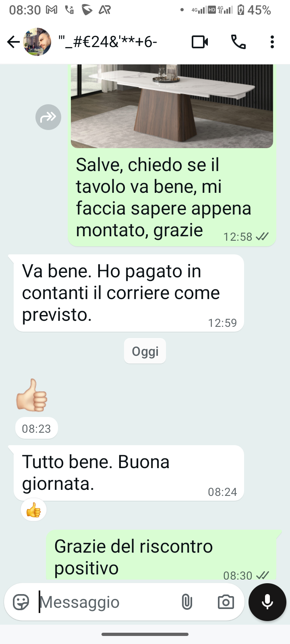Select the 'Tutto bene. Buona giornata.' message

coord(129,473)
